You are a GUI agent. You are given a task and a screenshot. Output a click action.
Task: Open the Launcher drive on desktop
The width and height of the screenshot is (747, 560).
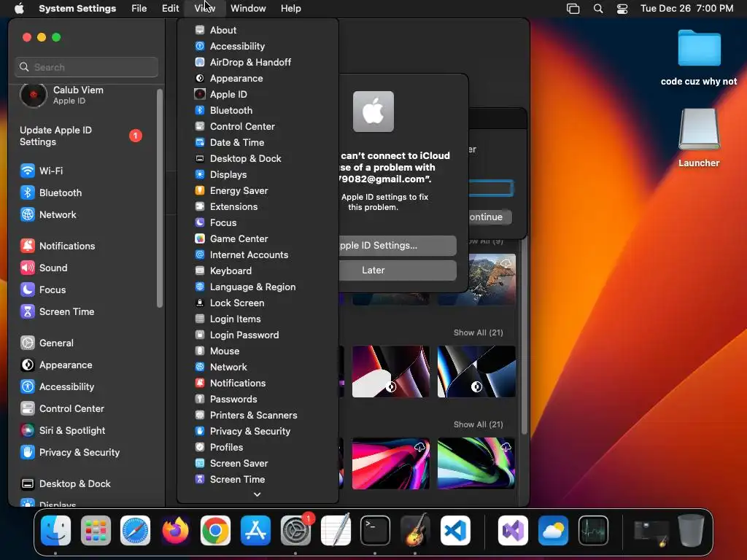[x=699, y=138]
